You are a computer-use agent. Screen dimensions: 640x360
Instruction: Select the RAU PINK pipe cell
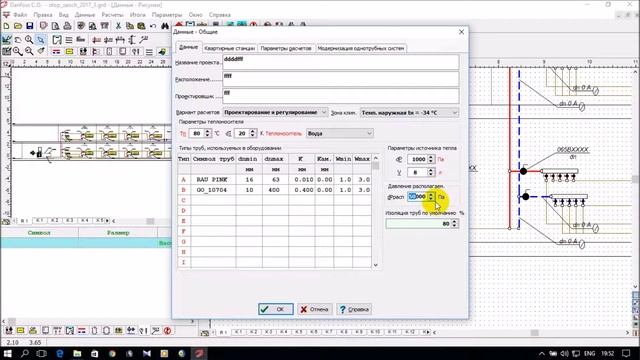pyautogui.click(x=213, y=180)
